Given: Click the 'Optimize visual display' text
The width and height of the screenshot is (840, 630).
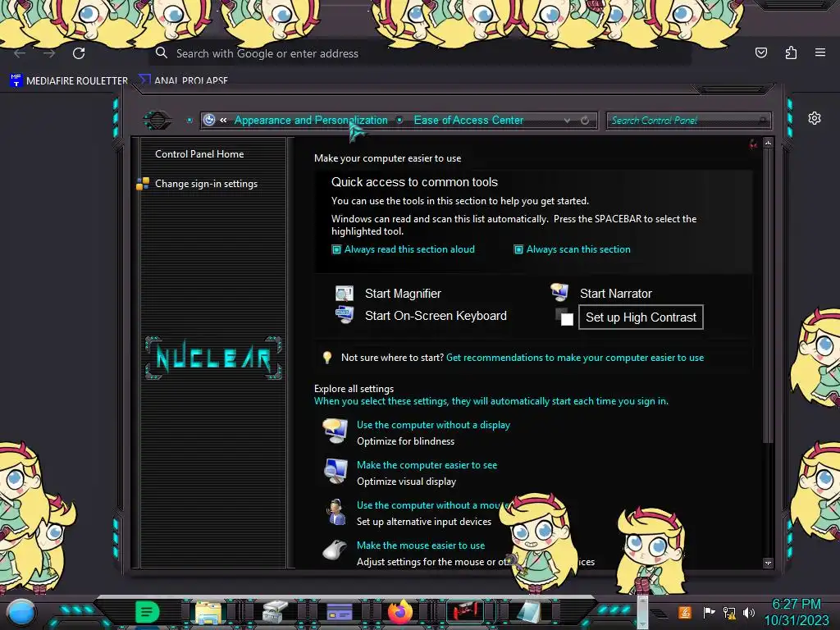Looking at the screenshot, I should click(x=407, y=482).
